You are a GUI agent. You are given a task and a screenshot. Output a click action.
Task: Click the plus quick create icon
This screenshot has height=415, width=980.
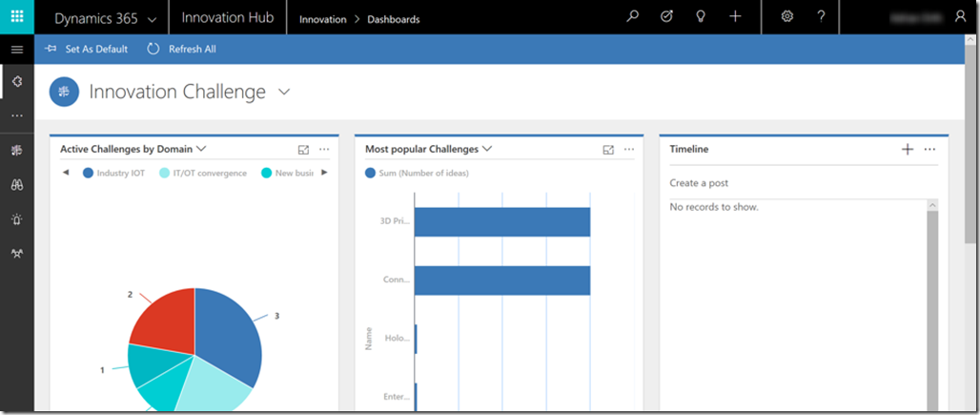[735, 17]
